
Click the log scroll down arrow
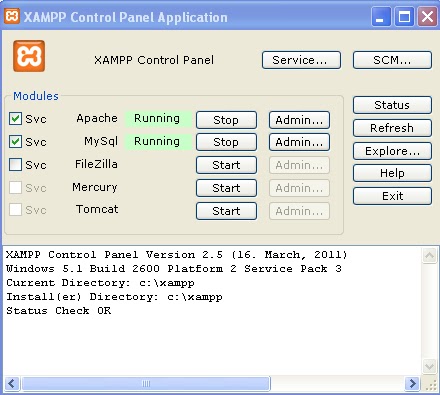pyautogui.click(x=429, y=367)
